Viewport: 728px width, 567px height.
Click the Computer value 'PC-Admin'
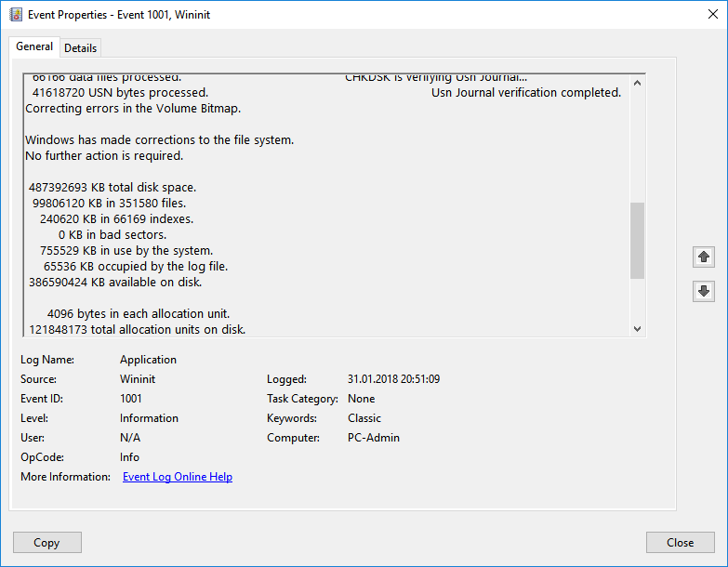point(374,438)
